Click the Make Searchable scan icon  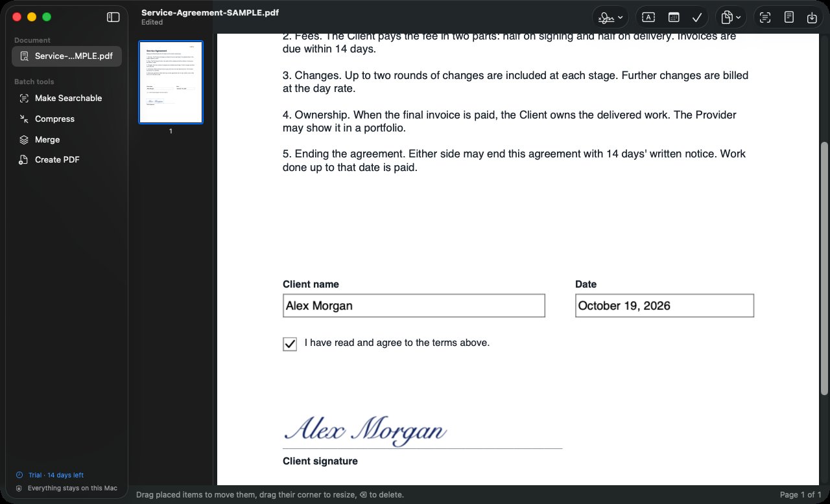pos(24,98)
